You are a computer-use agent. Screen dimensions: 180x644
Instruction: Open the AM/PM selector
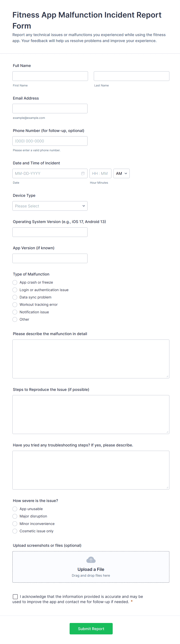121,173
